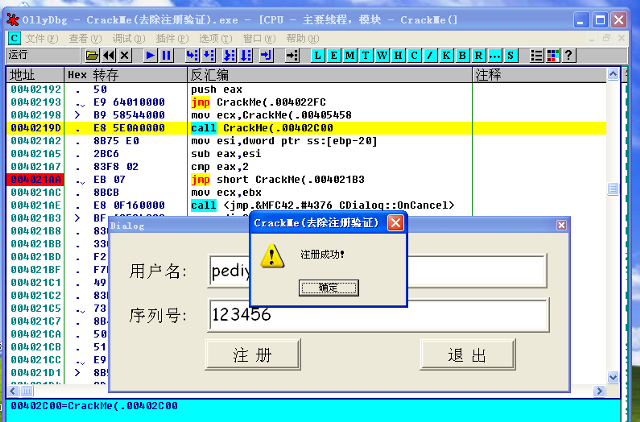640x422 pixels.
Task: Close the Dialog window with its X
Action: click(x=562, y=225)
